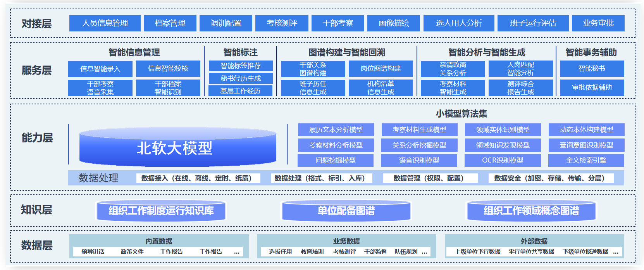Select 平行单位共享数据 entry
The image size is (644, 270).
click(x=532, y=252)
